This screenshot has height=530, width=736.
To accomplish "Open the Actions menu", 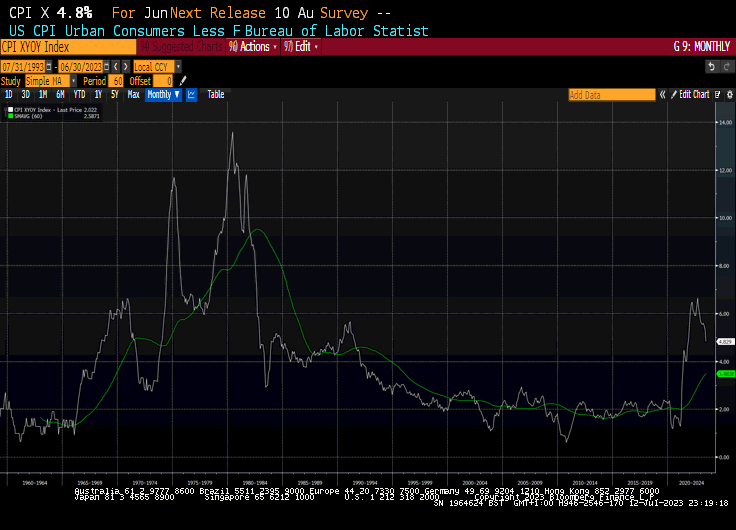I will pos(253,46).
